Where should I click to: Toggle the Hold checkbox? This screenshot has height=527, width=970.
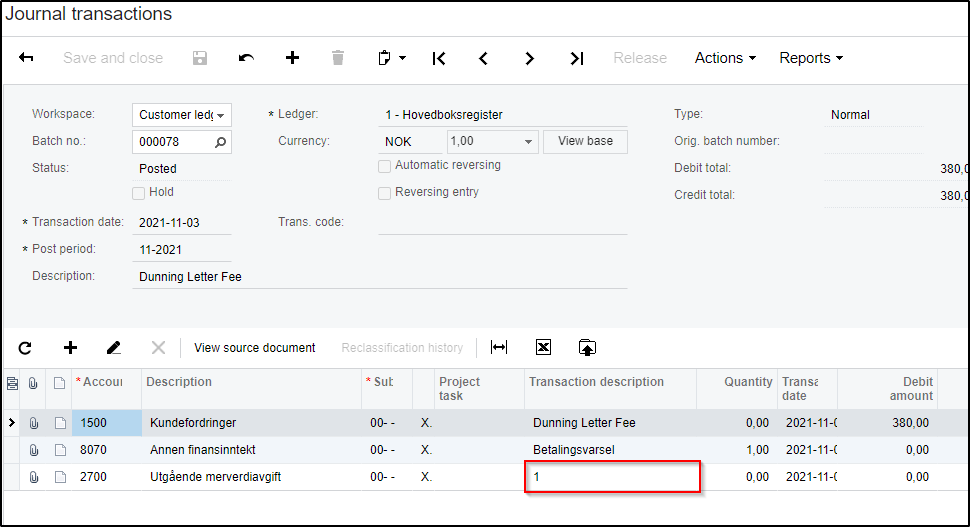(139, 192)
